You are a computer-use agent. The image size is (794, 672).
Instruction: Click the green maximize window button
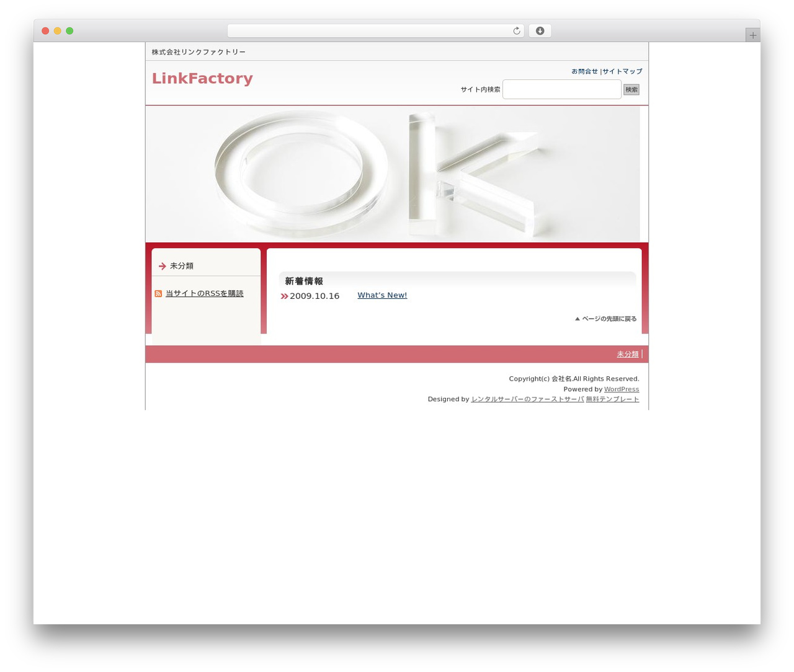click(69, 31)
